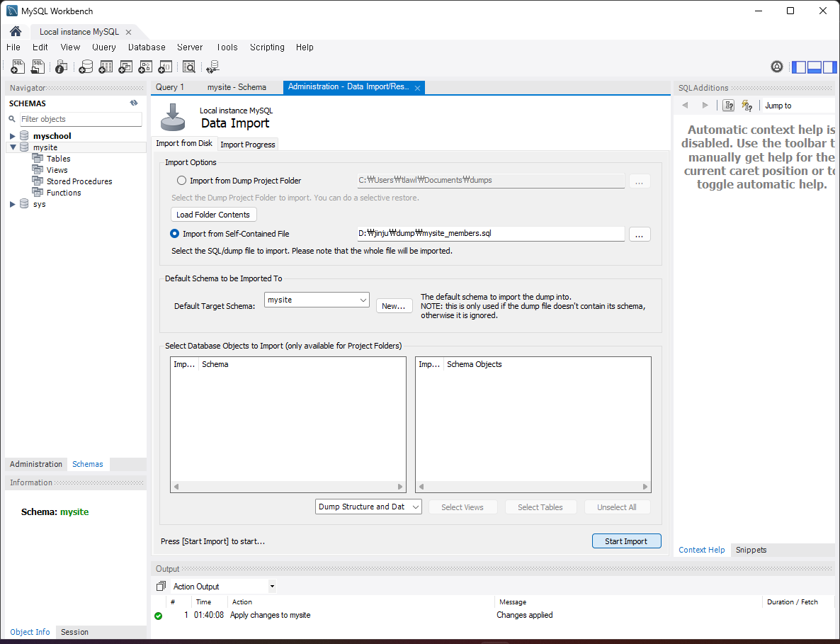Viewport: 840px width, 644px height.
Task: Go to the Workbench home screen
Action: [x=16, y=32]
